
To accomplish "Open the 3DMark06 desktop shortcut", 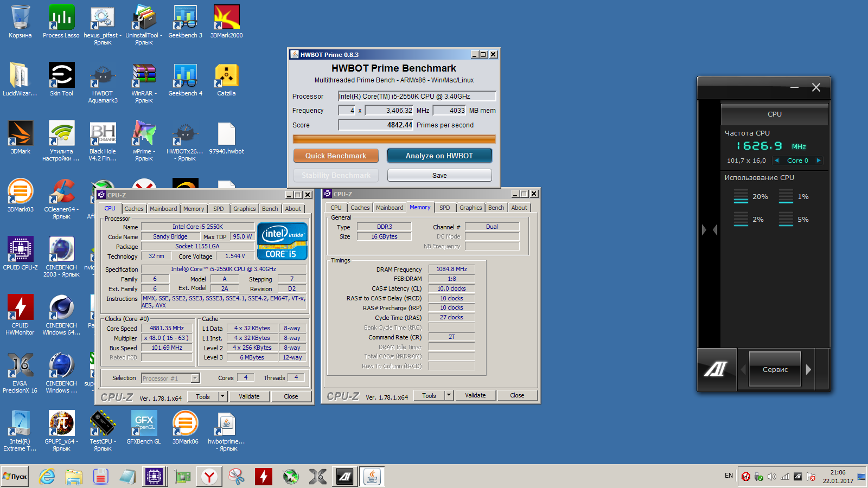I will pos(185,428).
